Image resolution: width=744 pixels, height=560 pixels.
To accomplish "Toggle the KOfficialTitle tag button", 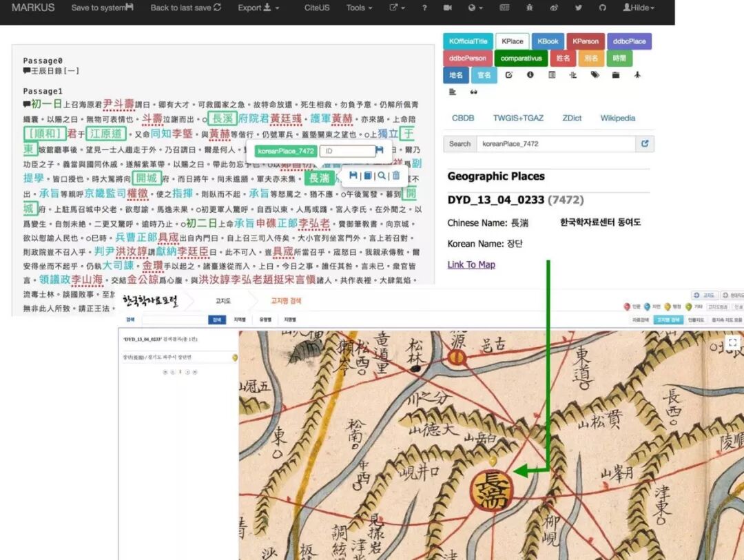I will (468, 41).
